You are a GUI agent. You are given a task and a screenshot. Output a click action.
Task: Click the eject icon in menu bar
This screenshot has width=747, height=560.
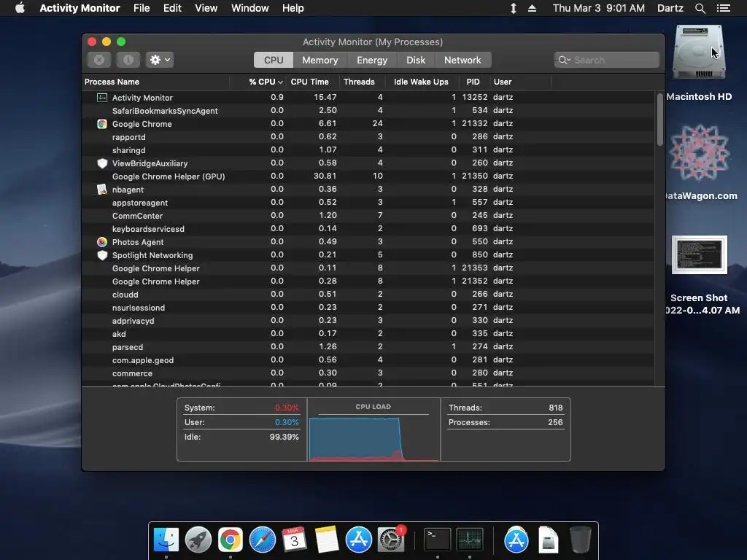(532, 8)
